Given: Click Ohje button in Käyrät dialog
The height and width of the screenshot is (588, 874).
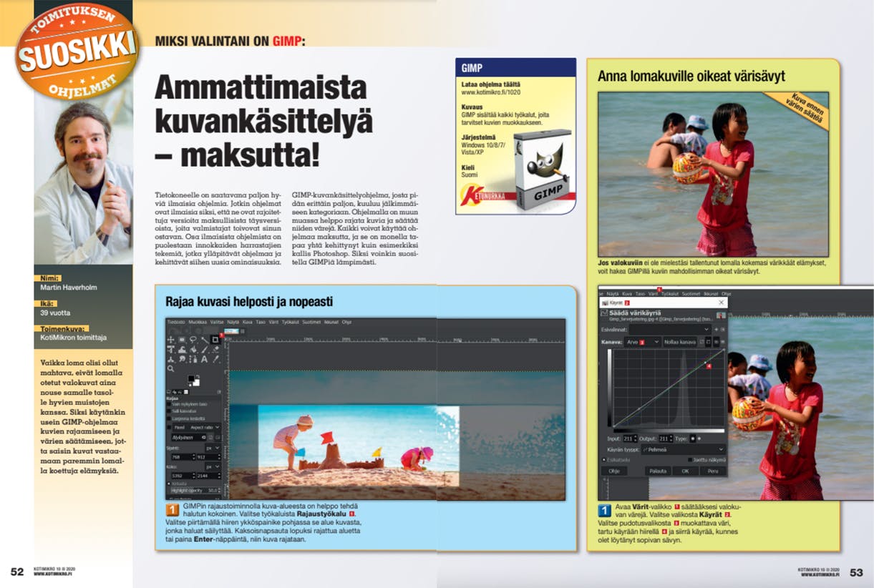Looking at the screenshot, I should coord(614,471).
